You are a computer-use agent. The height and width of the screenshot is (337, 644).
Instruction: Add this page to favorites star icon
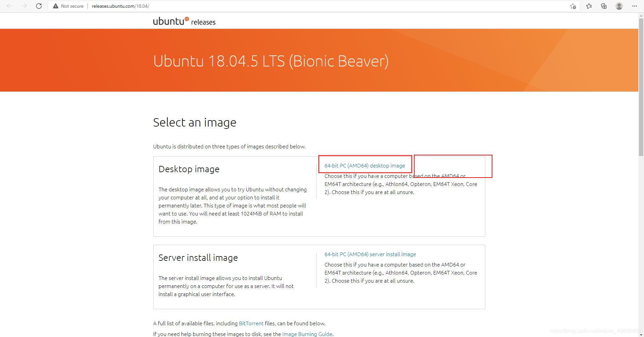click(x=573, y=6)
